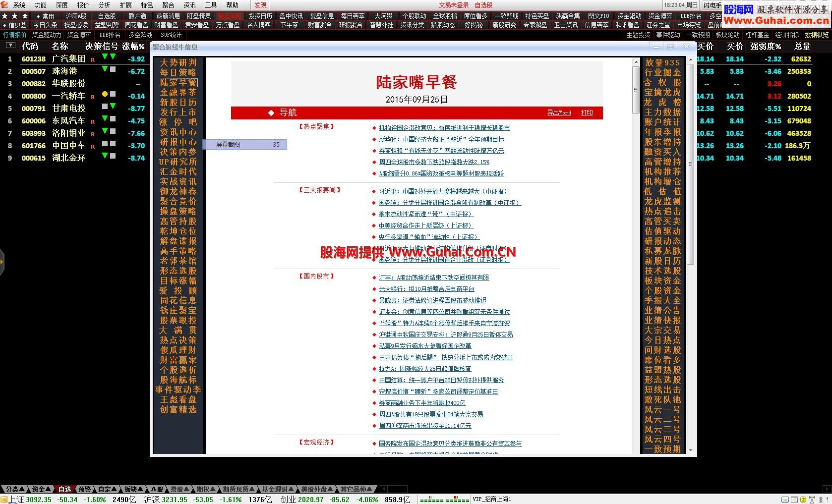
Task: Close the 聚合短线牛信息 dialog
Action: click(686, 47)
